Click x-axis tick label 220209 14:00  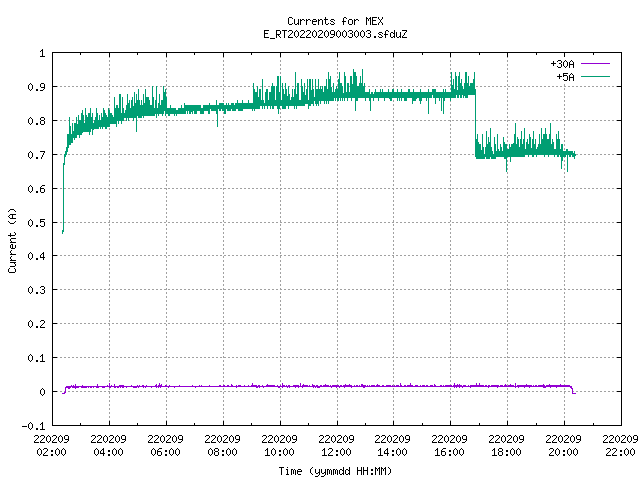pos(393,446)
